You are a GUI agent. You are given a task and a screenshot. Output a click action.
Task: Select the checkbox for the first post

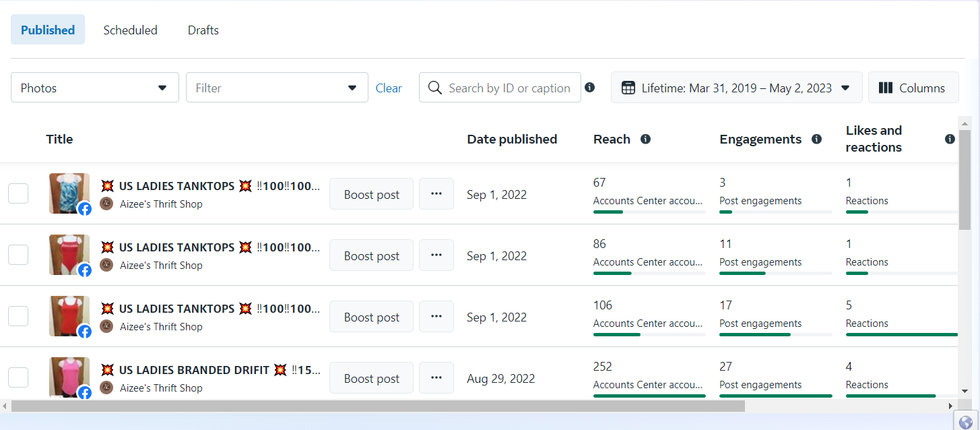(18, 193)
